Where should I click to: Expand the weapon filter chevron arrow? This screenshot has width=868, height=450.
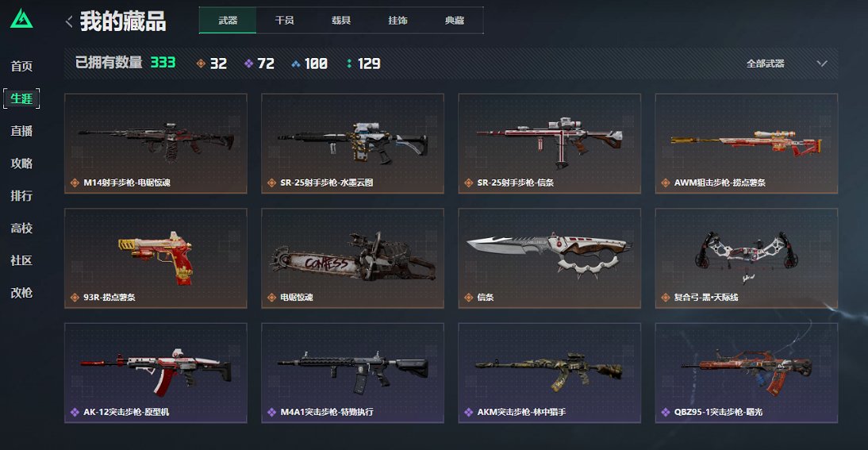pyautogui.click(x=822, y=63)
